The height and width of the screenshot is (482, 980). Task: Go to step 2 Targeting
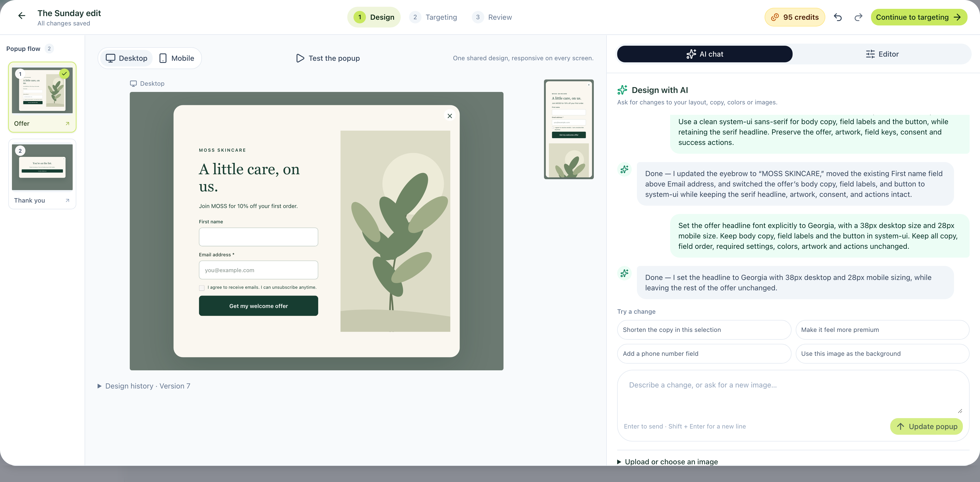pos(433,17)
